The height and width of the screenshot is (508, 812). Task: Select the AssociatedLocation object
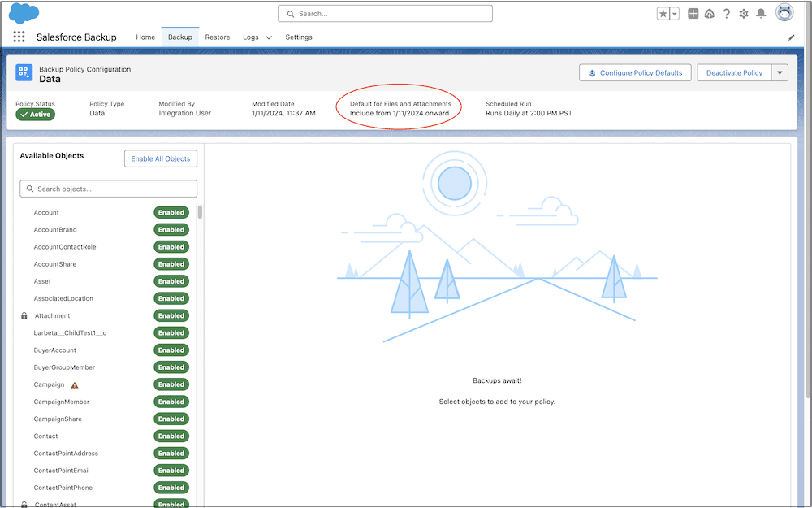click(x=63, y=298)
